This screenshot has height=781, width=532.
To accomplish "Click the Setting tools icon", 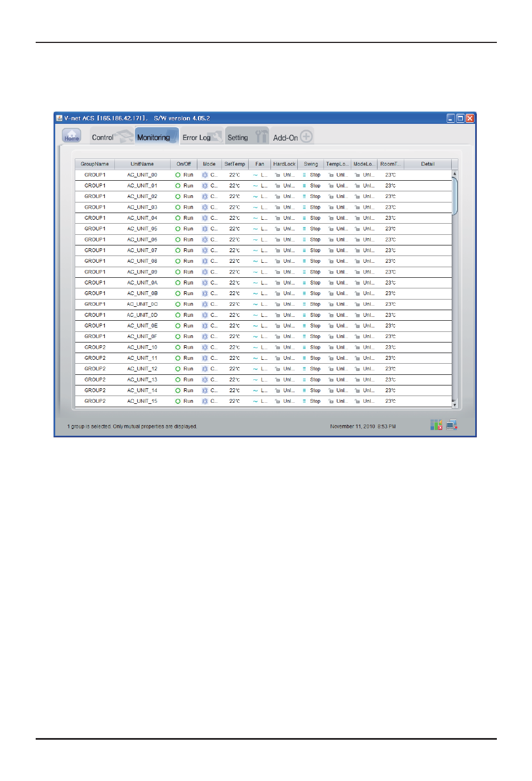I will (261, 136).
